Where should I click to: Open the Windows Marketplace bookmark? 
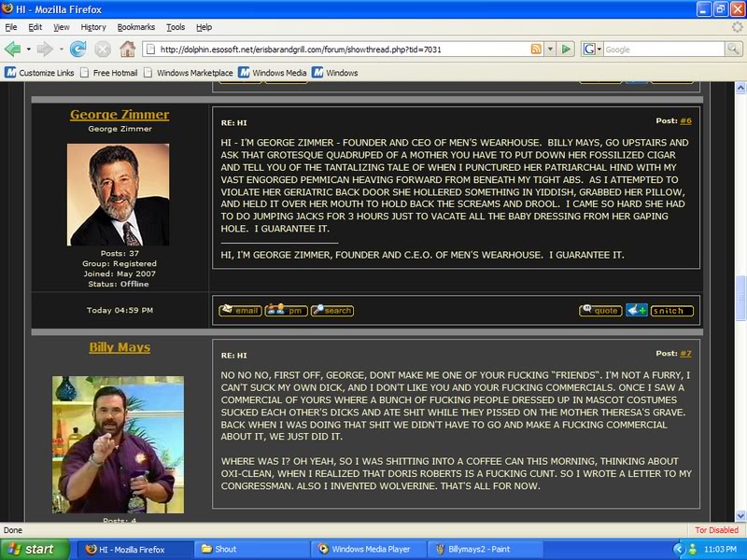189,73
